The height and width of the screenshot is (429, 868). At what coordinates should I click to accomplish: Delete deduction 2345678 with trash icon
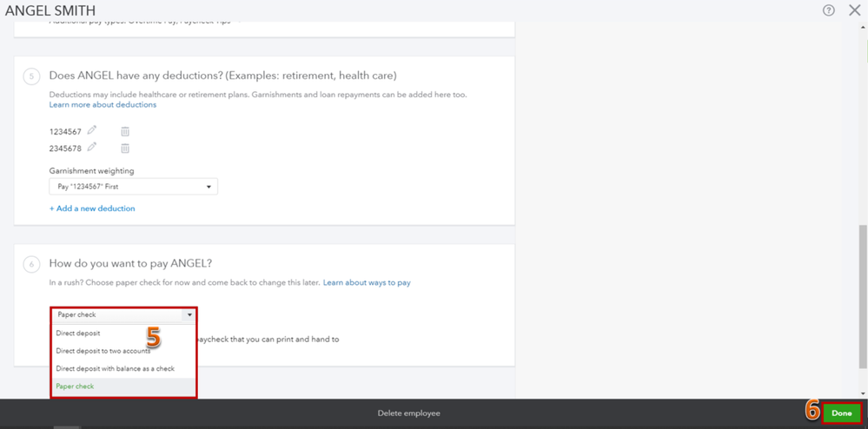(x=125, y=148)
